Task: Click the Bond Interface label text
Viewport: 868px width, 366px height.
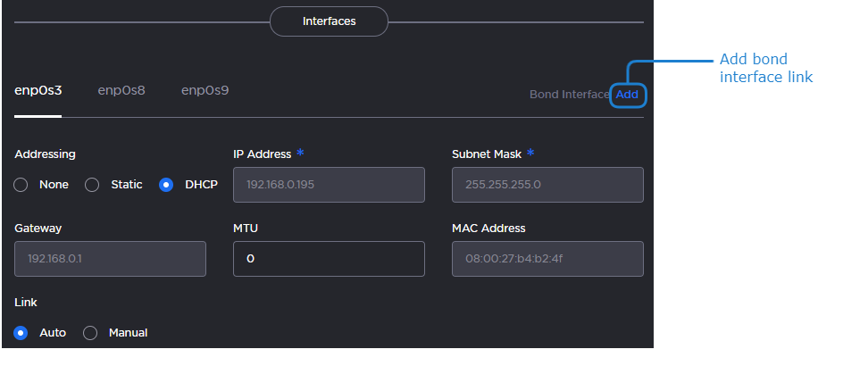Action: (x=570, y=94)
